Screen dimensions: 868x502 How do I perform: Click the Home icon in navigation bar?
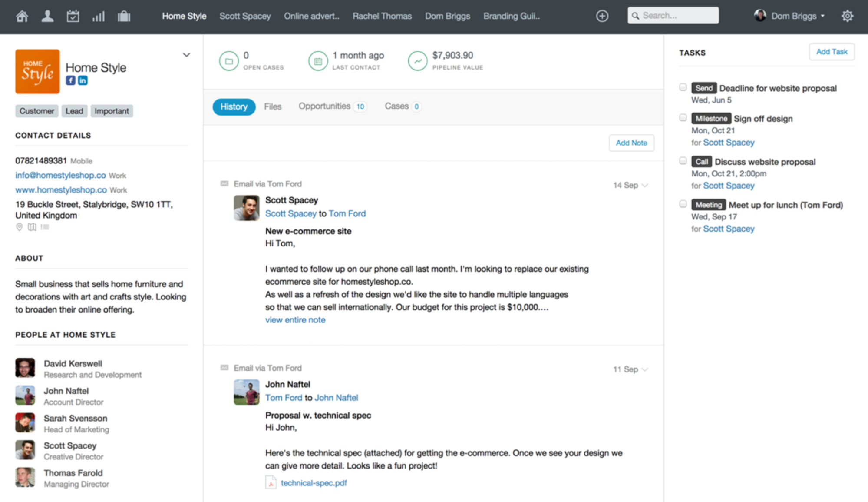(x=21, y=15)
